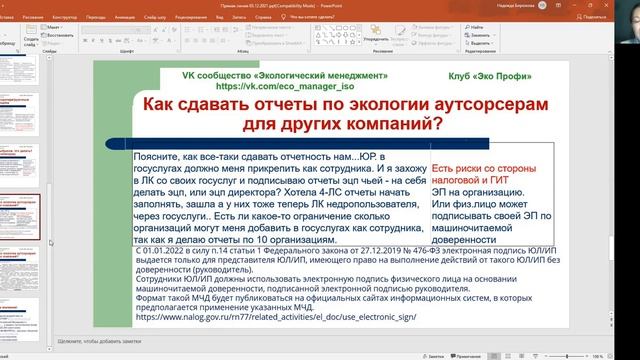Toggle Заметки notes pane in status bar

tap(433, 356)
